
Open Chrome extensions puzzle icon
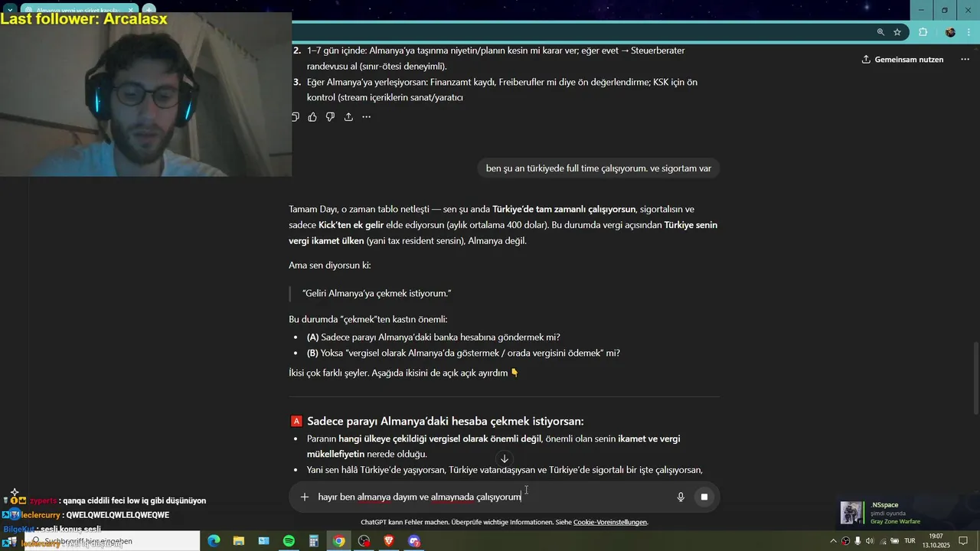[x=923, y=32]
